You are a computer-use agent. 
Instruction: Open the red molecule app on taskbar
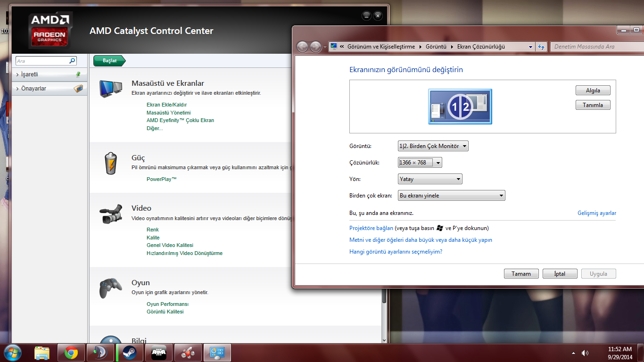pos(189,353)
